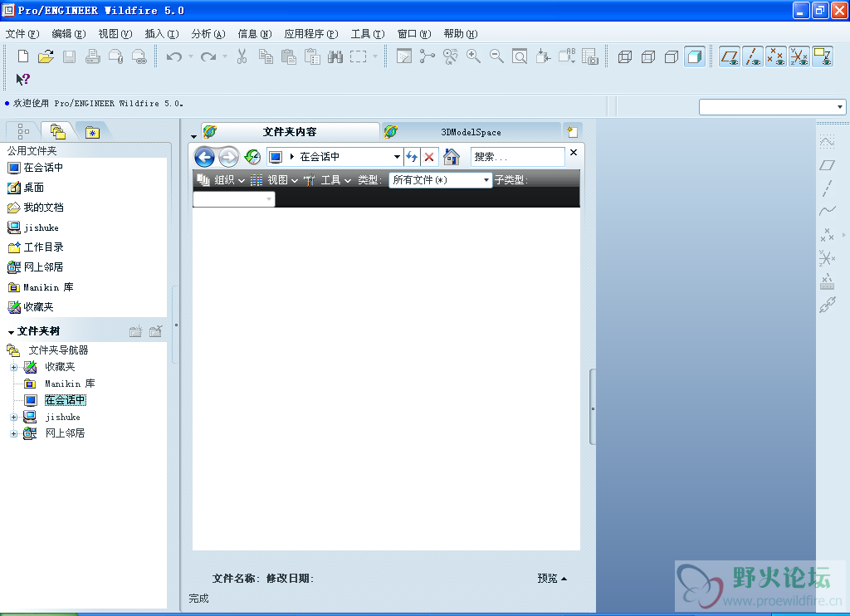850x616 pixels.
Task: Click the Copy icon in toolbar
Action: point(266,56)
